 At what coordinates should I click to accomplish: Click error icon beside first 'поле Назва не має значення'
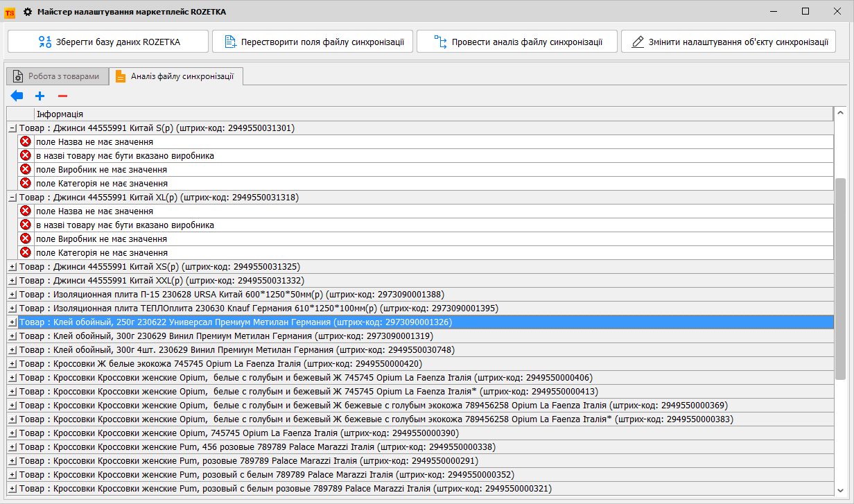click(26, 142)
